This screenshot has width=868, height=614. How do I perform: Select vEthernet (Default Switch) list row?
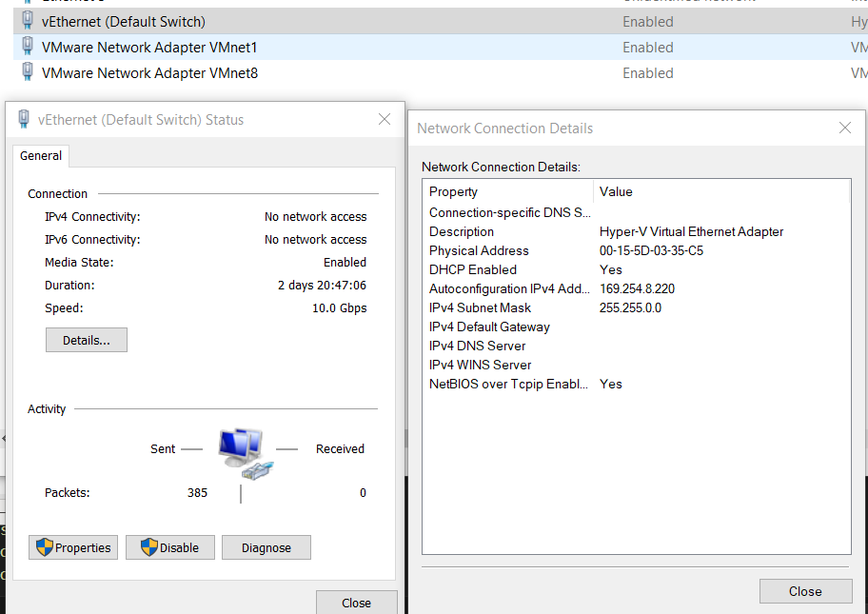click(441, 21)
